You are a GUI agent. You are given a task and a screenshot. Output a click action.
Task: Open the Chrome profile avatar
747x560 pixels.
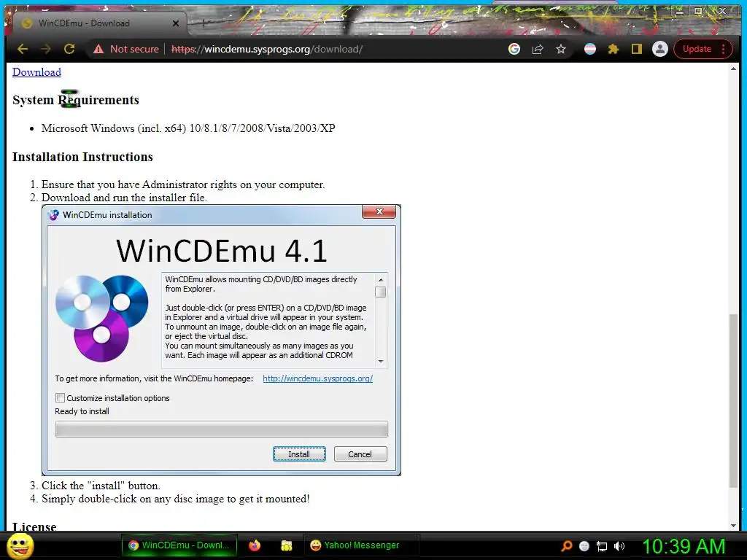coord(659,49)
